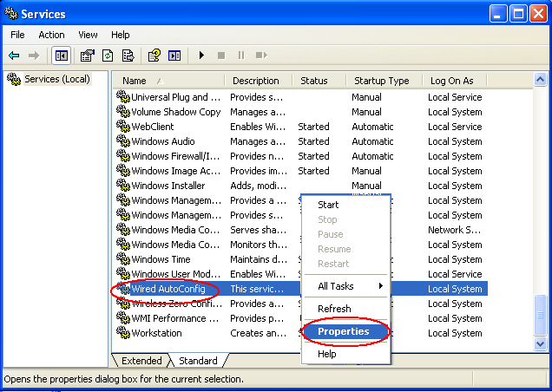The width and height of the screenshot is (552, 392).
Task: Toggle the Show/Hide Console Tree icon
Action: 62,56
